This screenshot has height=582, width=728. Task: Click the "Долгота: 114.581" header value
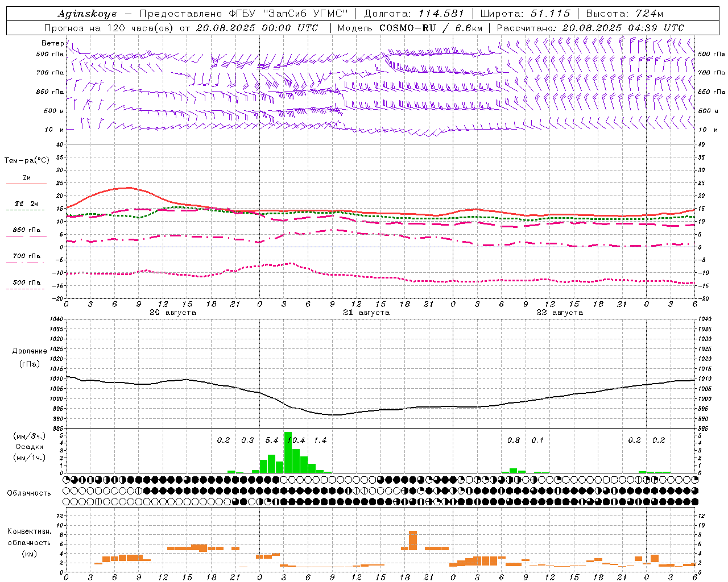click(x=414, y=14)
